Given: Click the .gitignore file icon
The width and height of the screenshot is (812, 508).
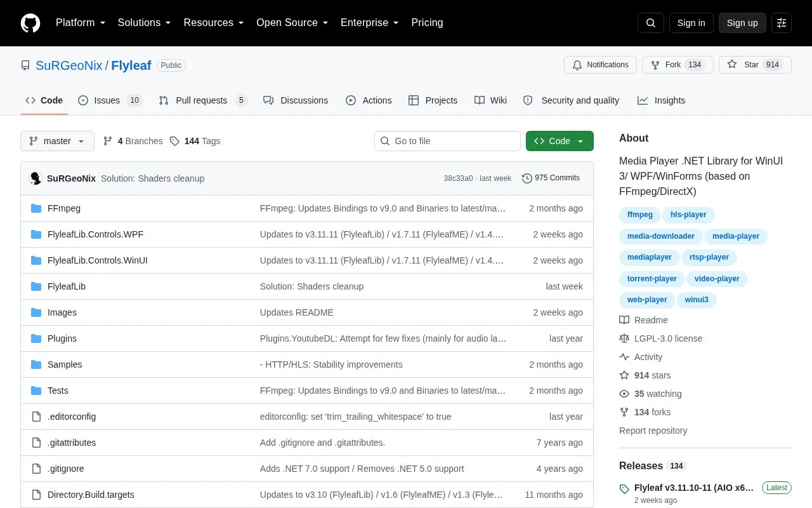Looking at the screenshot, I should coord(36,469).
